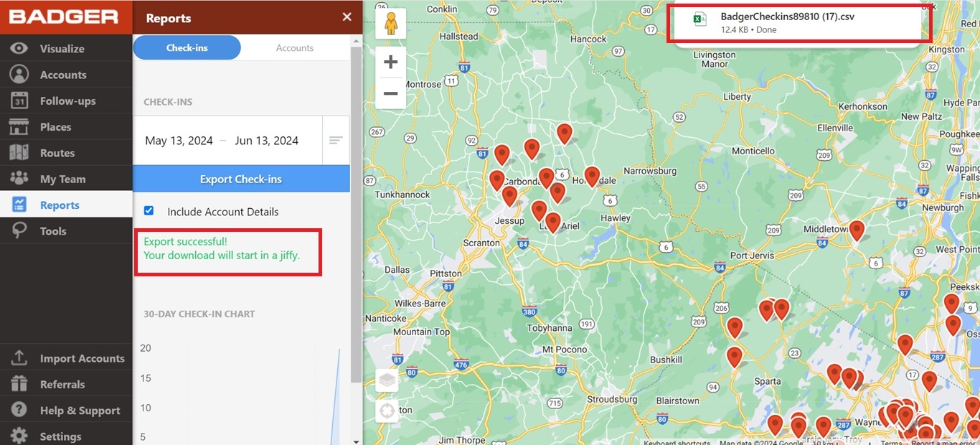
Task: Select the Reports chart icon in sidebar
Action: (x=19, y=205)
